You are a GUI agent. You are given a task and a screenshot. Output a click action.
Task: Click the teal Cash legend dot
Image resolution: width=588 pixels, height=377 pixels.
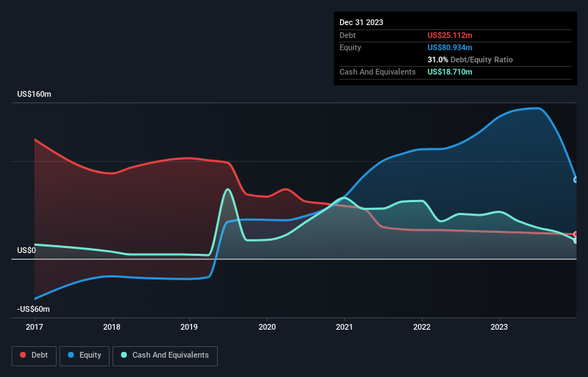pyautogui.click(x=124, y=355)
